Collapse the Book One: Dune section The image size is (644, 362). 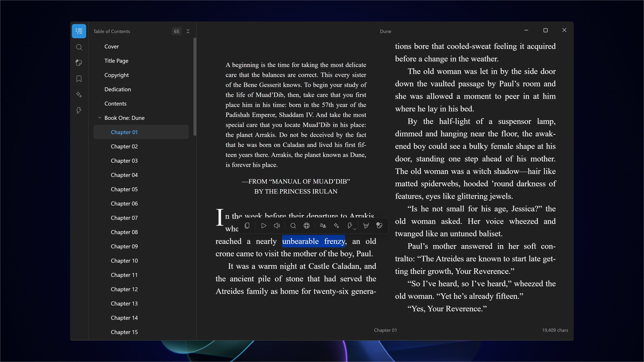click(x=100, y=118)
